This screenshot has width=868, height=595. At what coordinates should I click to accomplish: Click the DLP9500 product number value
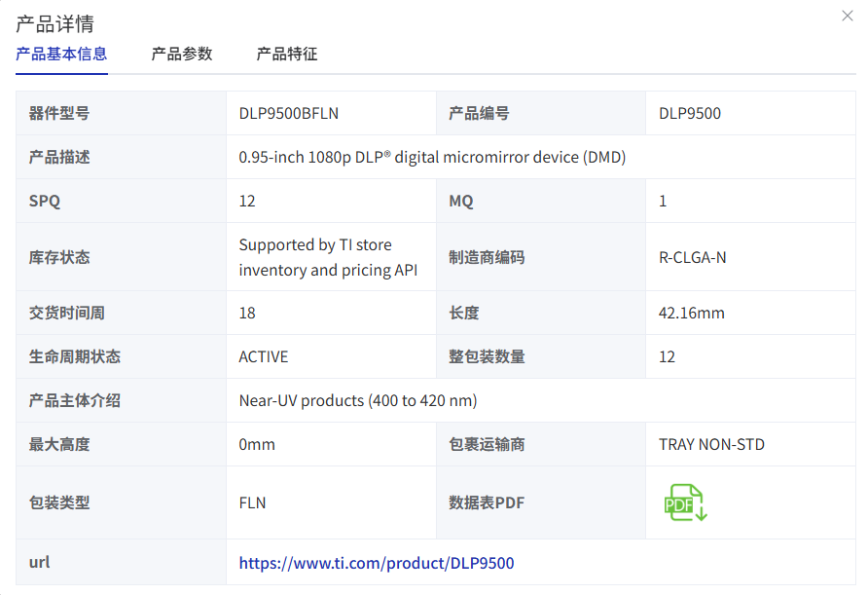pos(690,114)
